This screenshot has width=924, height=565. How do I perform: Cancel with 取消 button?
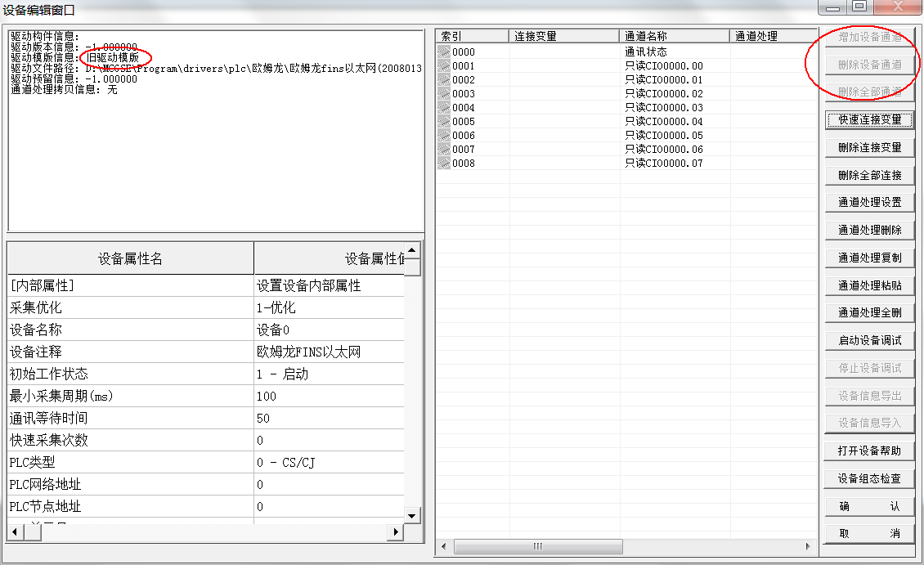click(x=869, y=533)
